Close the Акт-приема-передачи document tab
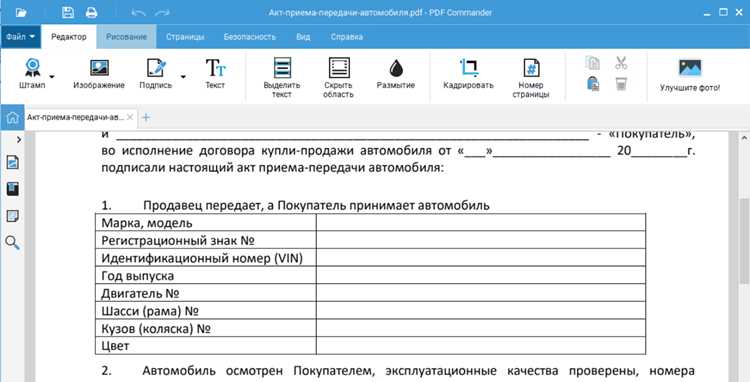 tap(130, 118)
